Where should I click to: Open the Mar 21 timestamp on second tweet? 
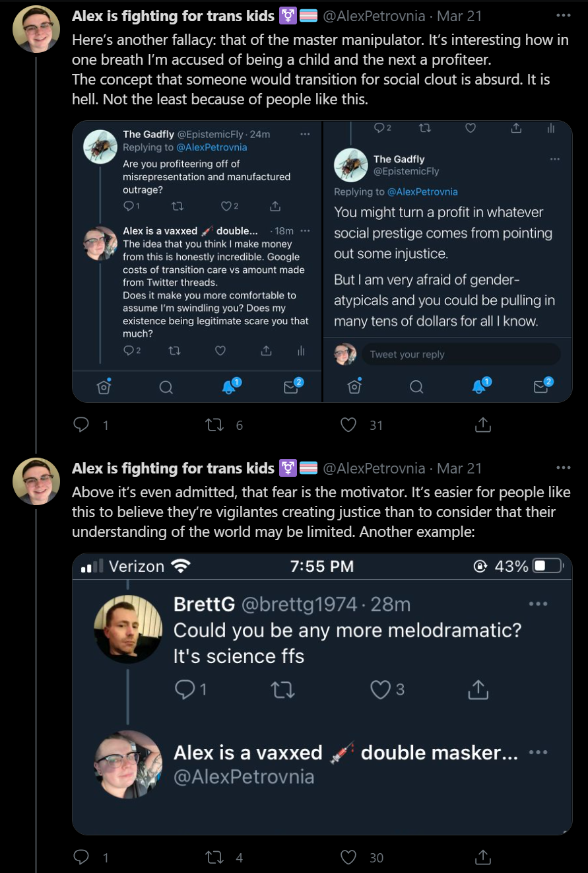[459, 468]
